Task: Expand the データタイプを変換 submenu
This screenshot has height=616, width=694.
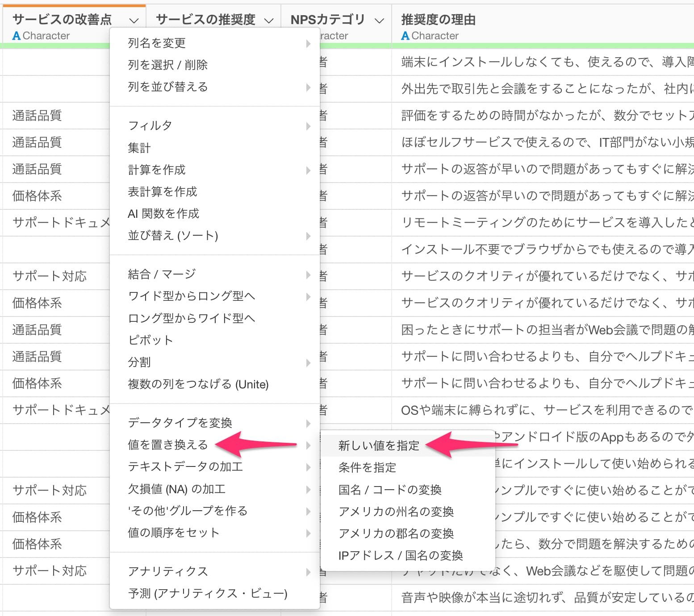Action: 180,423
